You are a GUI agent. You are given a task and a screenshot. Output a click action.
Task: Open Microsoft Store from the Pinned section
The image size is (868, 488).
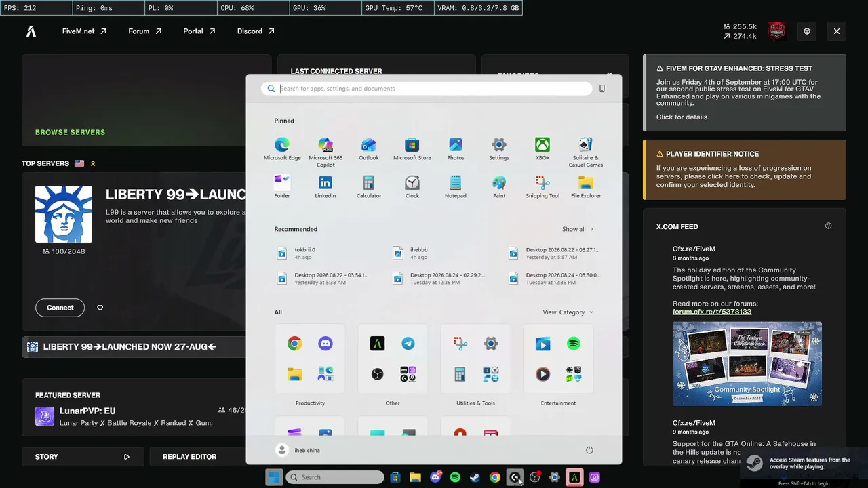[412, 149]
